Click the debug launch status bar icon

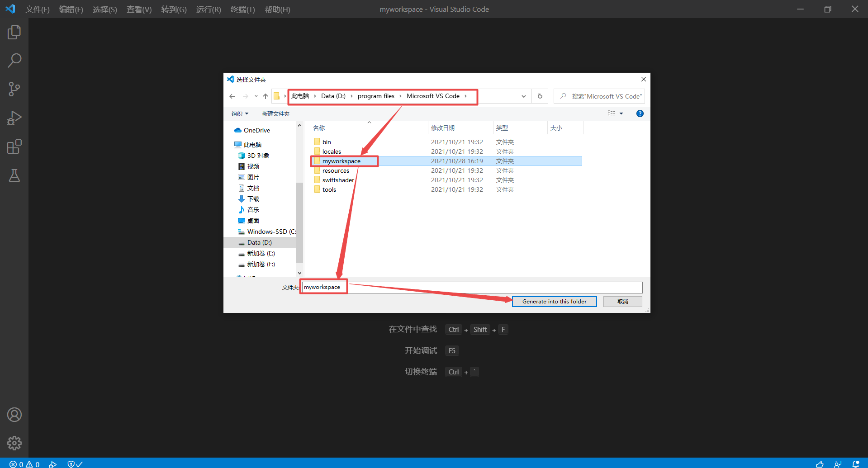pyautogui.click(x=53, y=464)
